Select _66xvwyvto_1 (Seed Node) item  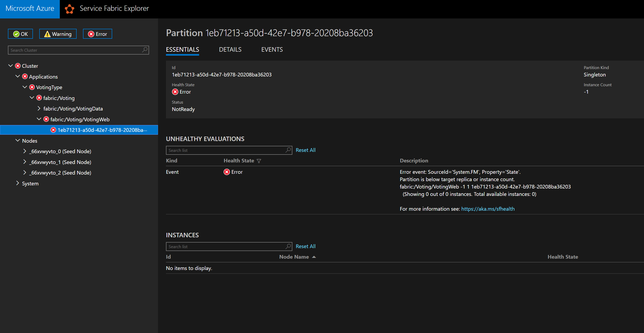point(60,162)
